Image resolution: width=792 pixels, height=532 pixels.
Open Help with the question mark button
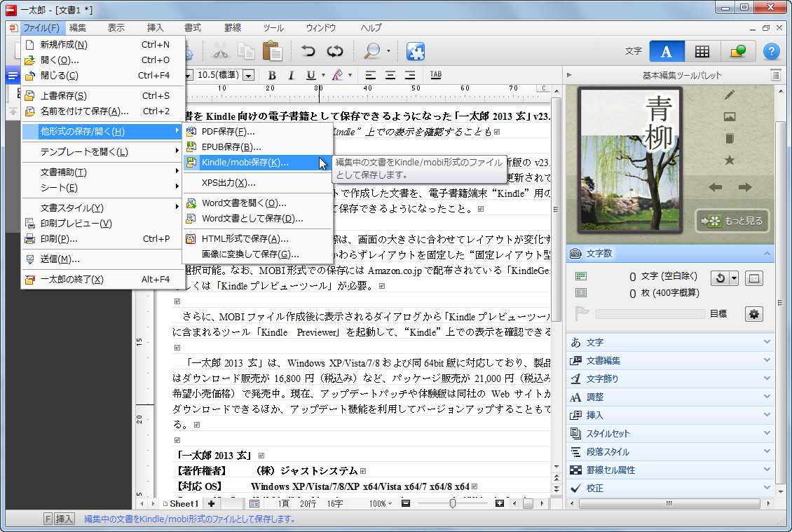(x=771, y=50)
